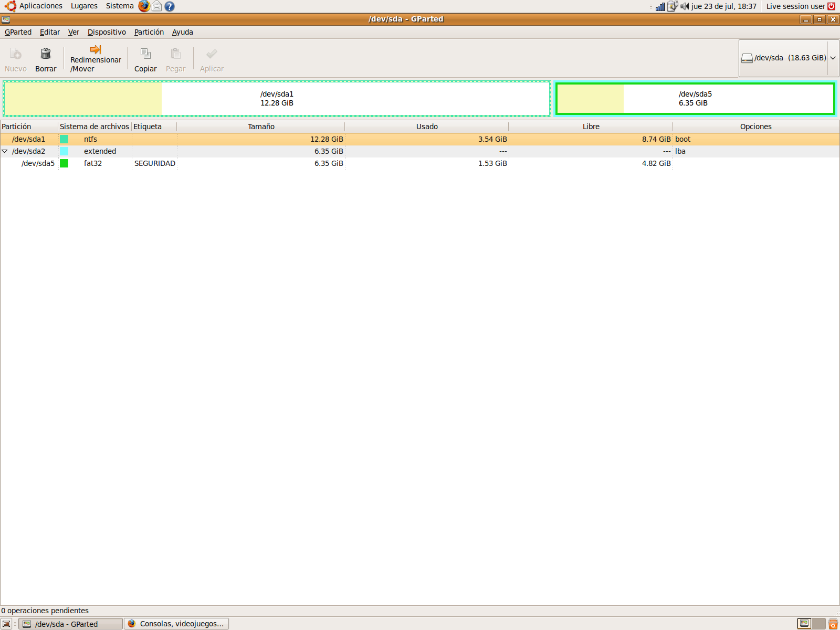Click the volume speaker icon
Screen dimensions: 840x630
pos(685,6)
